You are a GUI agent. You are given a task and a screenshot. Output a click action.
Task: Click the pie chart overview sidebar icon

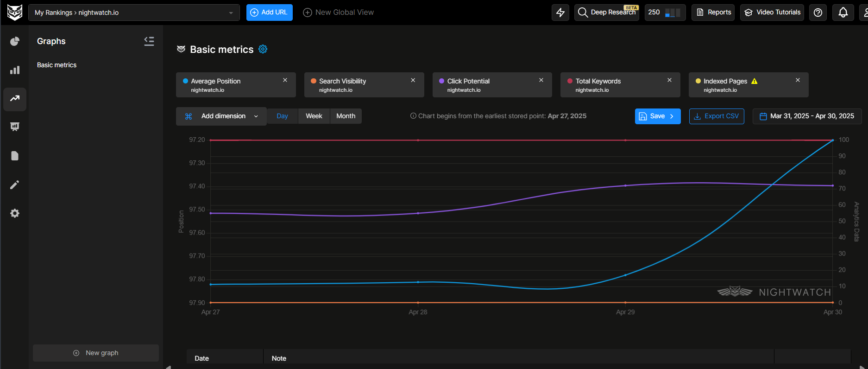(x=15, y=42)
